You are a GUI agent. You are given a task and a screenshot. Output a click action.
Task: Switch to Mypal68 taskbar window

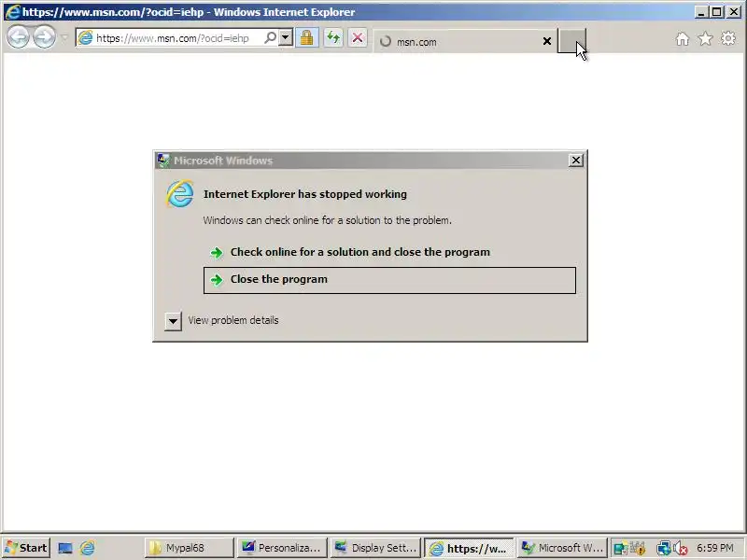[x=190, y=548]
